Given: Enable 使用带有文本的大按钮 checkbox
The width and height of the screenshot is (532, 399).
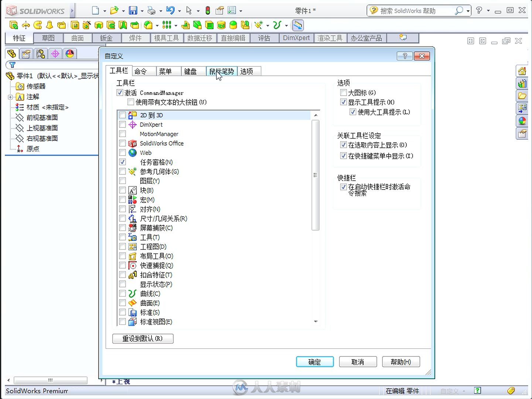Looking at the screenshot, I should click(130, 102).
